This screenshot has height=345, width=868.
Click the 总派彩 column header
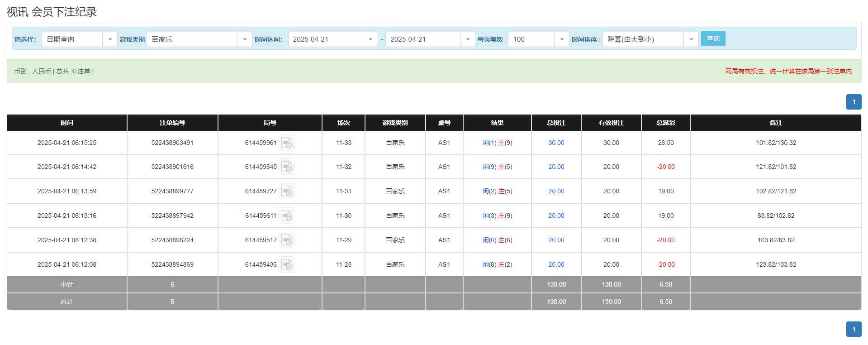665,123
